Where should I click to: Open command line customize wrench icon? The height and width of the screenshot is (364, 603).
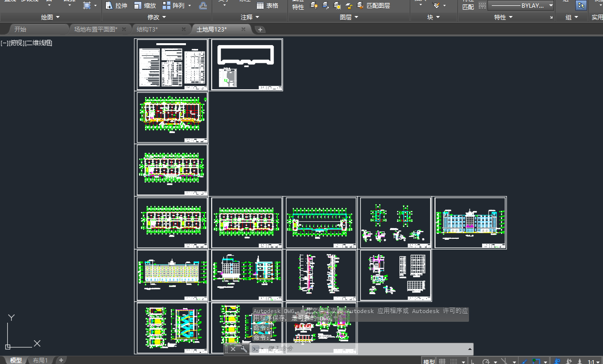(x=244, y=349)
